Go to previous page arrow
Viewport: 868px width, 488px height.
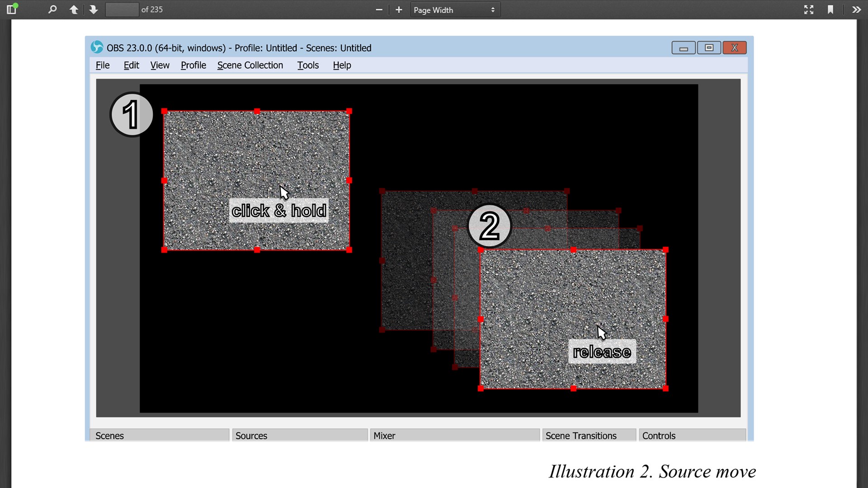74,9
